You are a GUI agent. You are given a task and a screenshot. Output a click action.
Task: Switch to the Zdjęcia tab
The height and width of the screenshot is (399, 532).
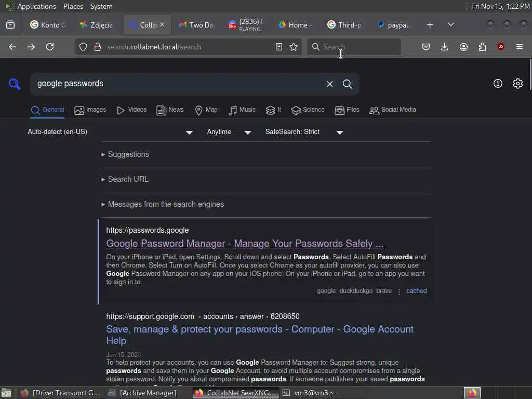(x=96, y=25)
